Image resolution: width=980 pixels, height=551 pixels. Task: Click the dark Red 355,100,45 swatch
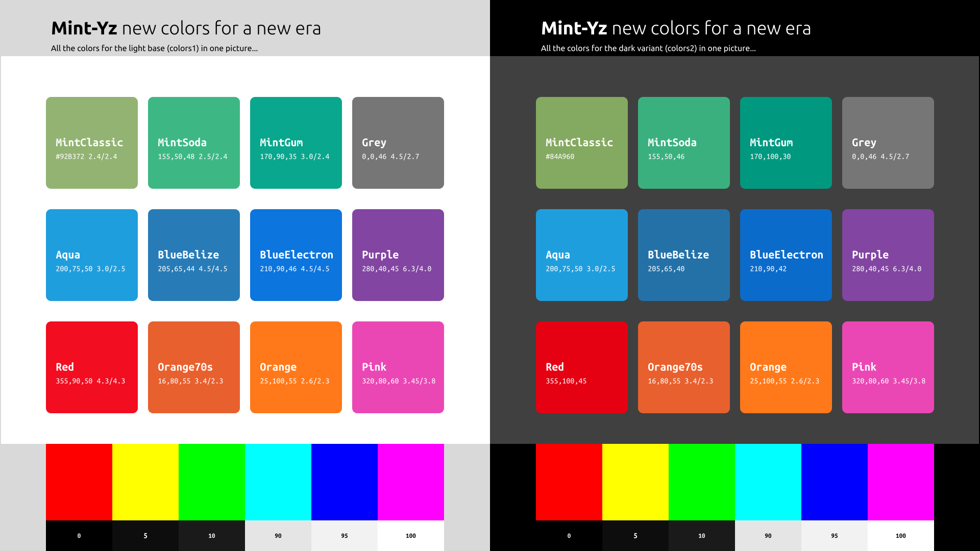click(x=582, y=367)
